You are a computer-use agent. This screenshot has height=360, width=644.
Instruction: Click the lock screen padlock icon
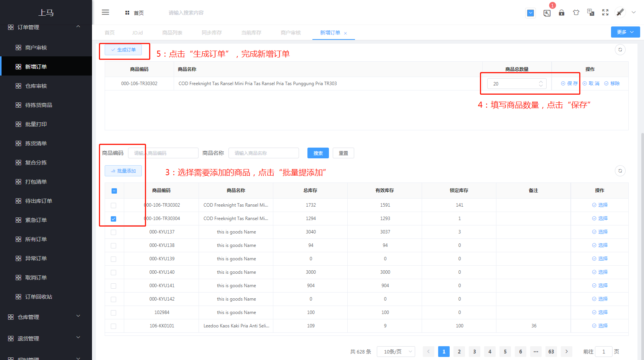[562, 13]
